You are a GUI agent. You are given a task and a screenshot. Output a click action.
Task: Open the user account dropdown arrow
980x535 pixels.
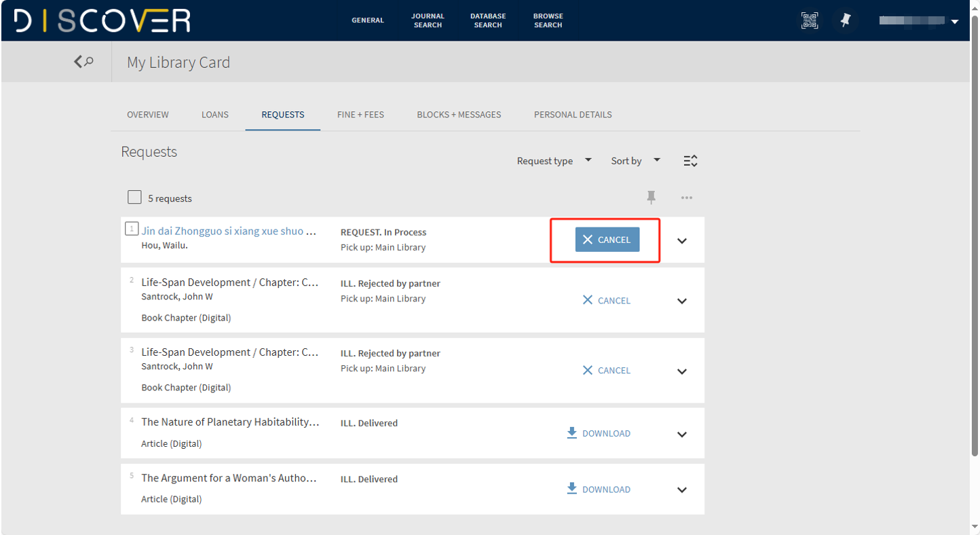(955, 22)
